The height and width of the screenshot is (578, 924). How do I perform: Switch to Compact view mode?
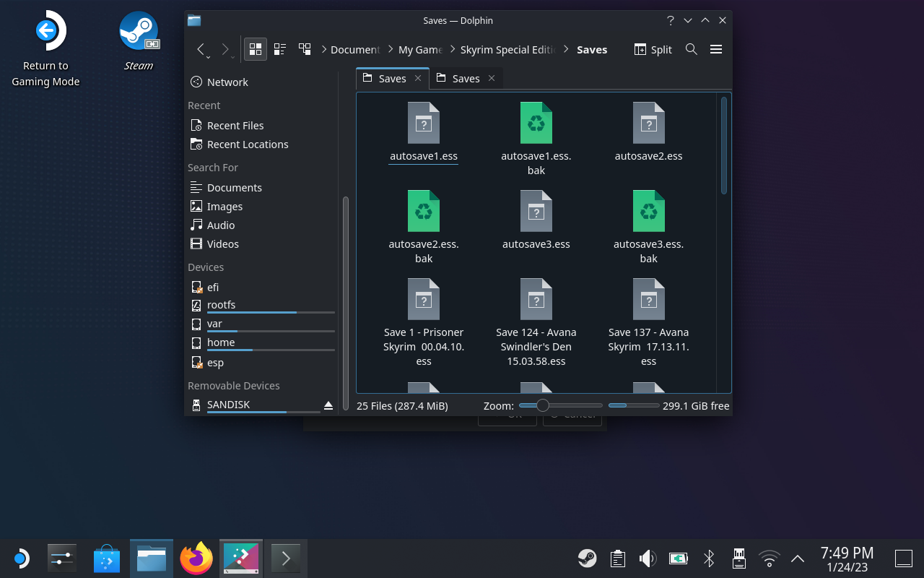(x=280, y=49)
